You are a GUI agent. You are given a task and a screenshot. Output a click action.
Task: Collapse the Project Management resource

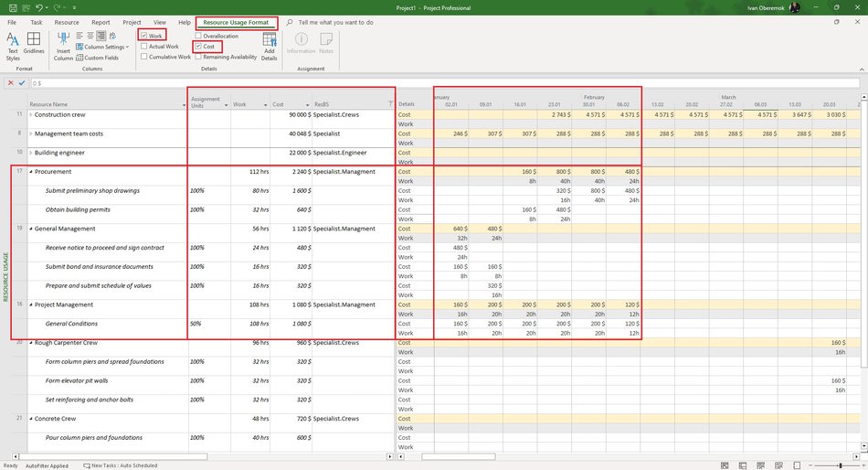(x=31, y=304)
